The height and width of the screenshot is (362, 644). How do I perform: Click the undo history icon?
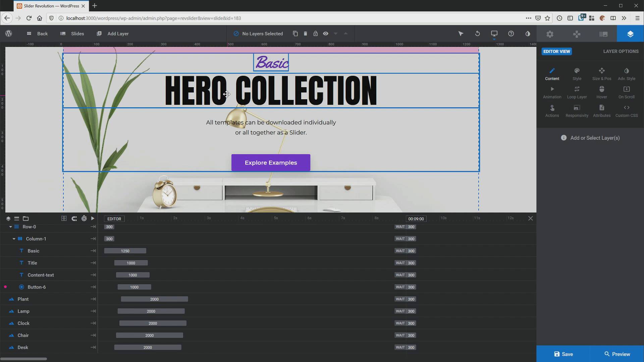click(477, 34)
